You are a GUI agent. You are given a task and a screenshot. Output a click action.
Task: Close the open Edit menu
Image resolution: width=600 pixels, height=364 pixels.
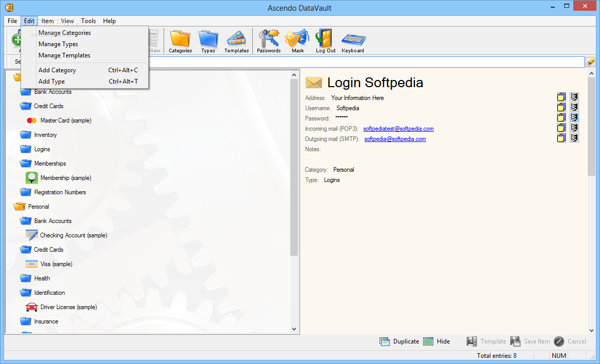(29, 21)
